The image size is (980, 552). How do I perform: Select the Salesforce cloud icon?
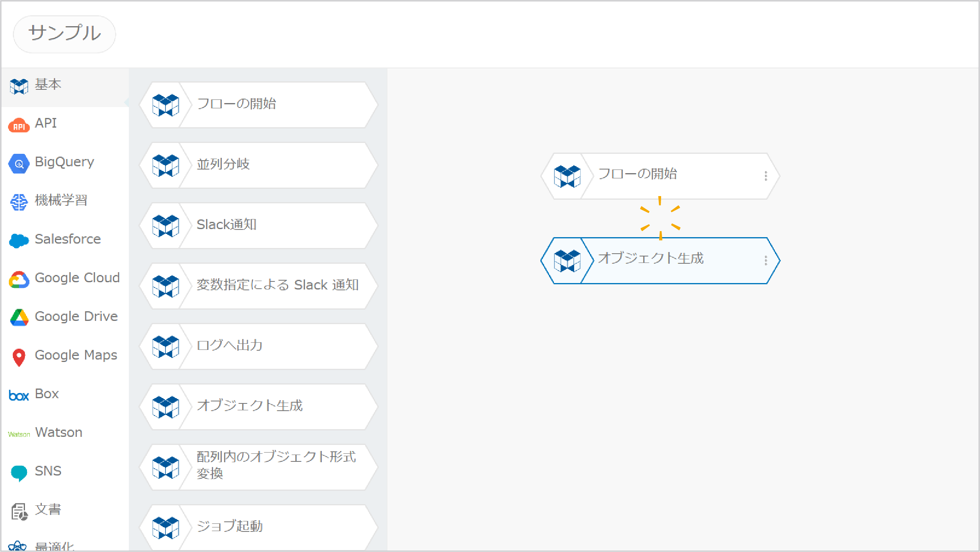coord(19,241)
